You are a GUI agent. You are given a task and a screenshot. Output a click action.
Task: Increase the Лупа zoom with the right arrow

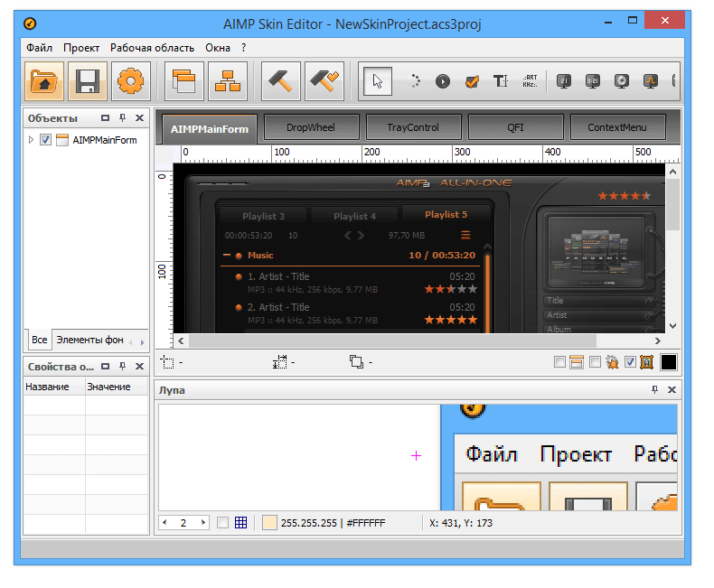pos(203,522)
